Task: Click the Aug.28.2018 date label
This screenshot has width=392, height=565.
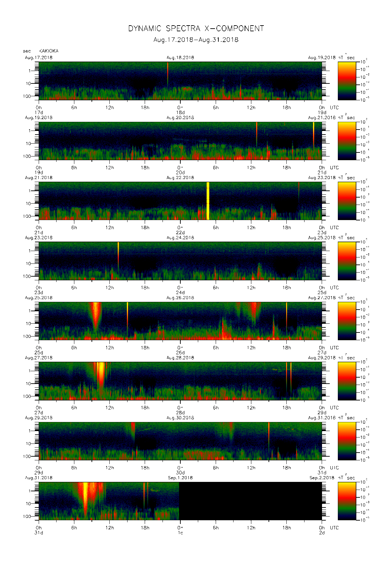Action: point(180,358)
